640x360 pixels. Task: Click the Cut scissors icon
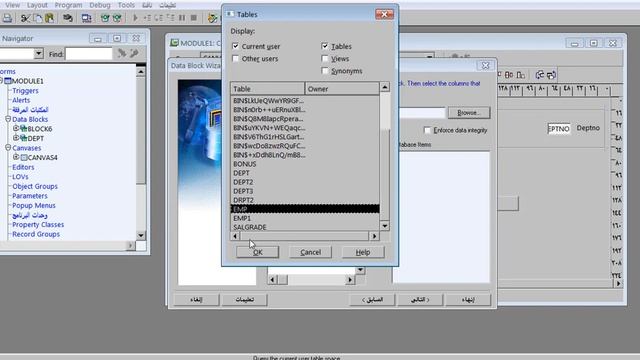pos(25,18)
